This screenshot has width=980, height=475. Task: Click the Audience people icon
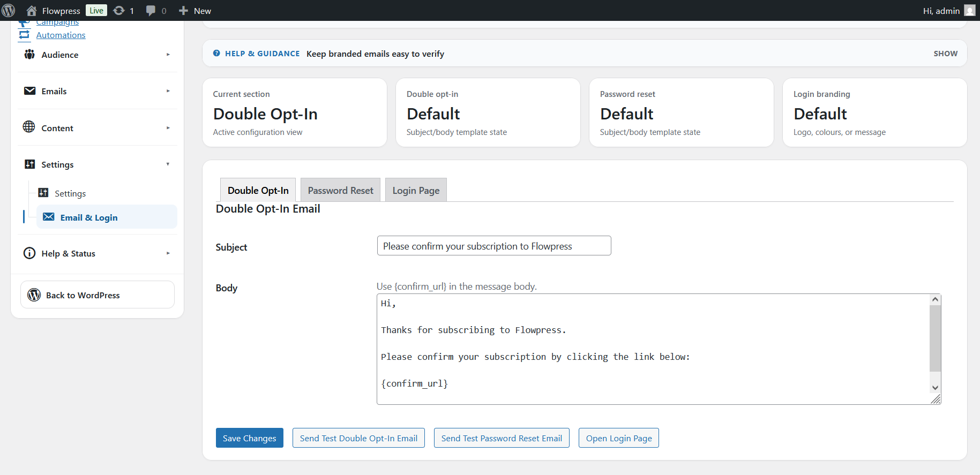[29, 55]
